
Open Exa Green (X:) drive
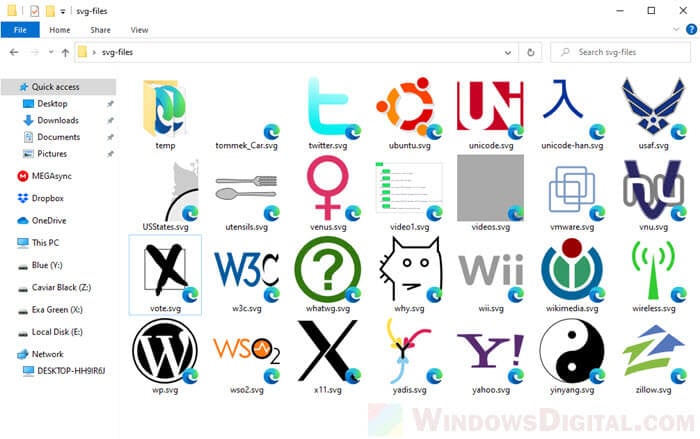[57, 309]
